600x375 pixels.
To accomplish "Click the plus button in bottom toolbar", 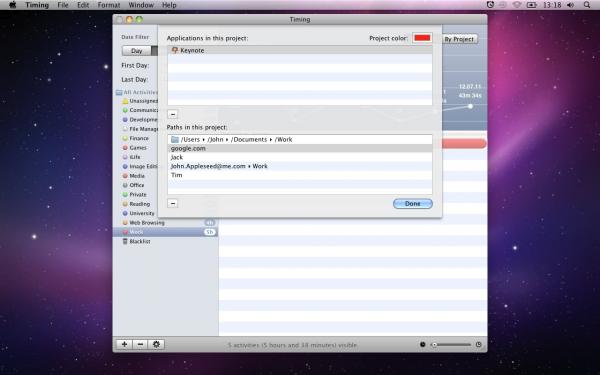I will (x=124, y=344).
